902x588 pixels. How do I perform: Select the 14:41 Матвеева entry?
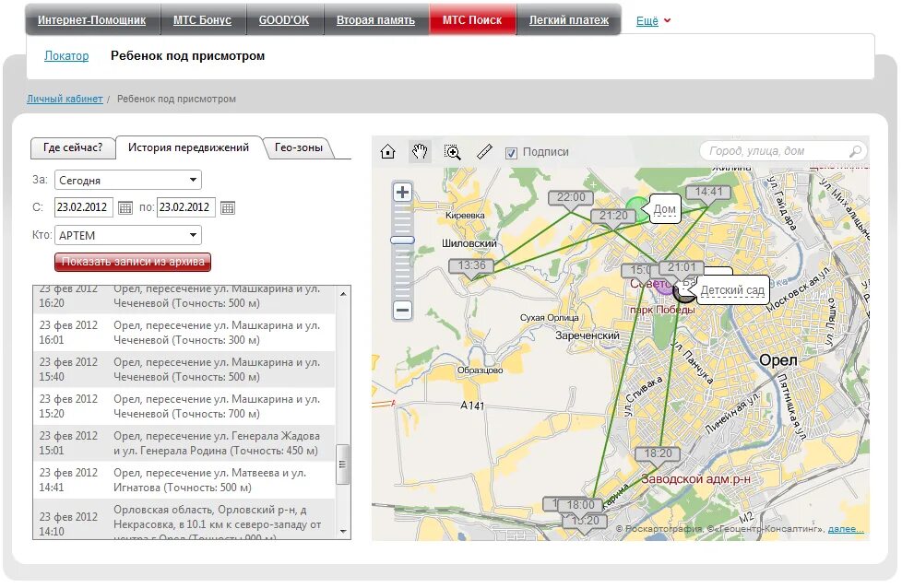click(x=184, y=480)
